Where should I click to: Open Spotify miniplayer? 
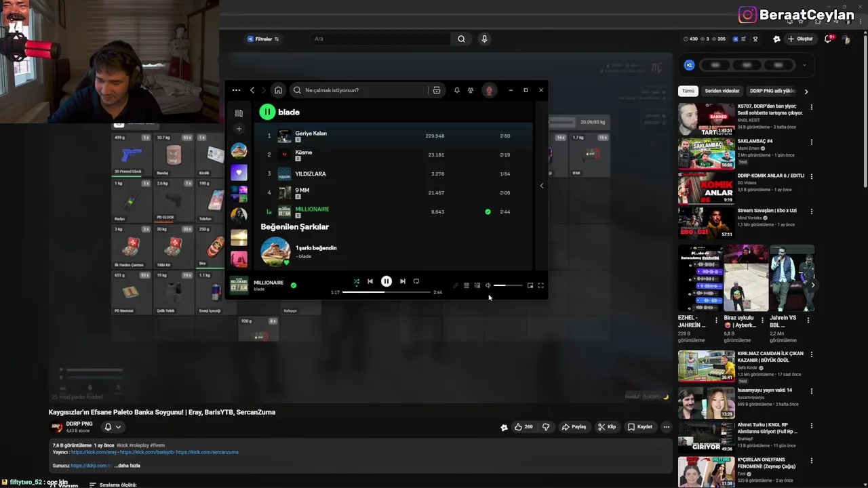point(530,285)
